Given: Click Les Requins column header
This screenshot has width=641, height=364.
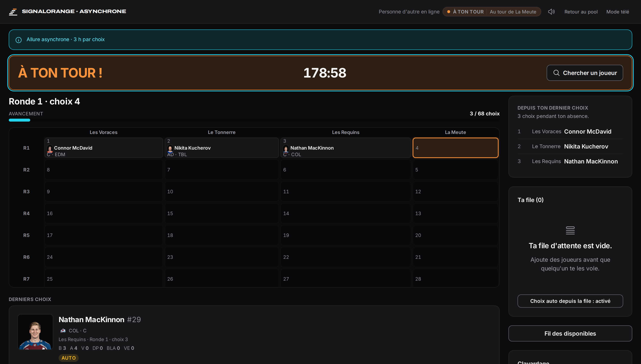Looking at the screenshot, I should (x=345, y=132).
